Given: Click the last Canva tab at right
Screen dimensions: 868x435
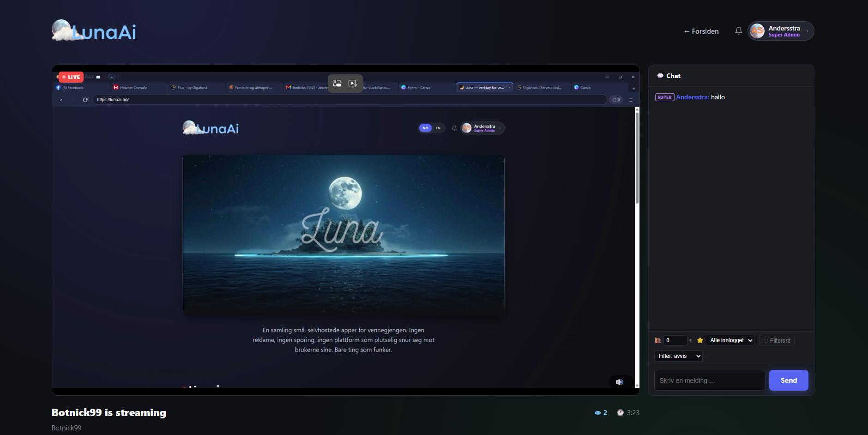Looking at the screenshot, I should [599, 87].
